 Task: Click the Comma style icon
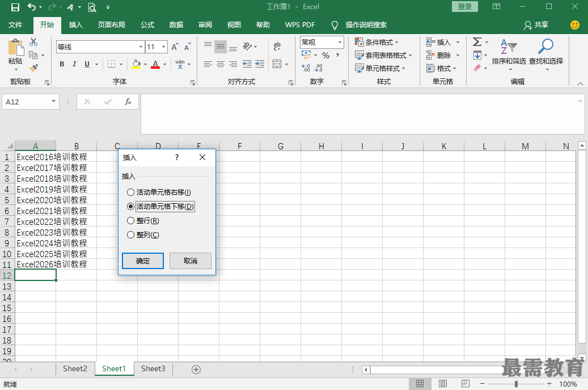(x=338, y=56)
